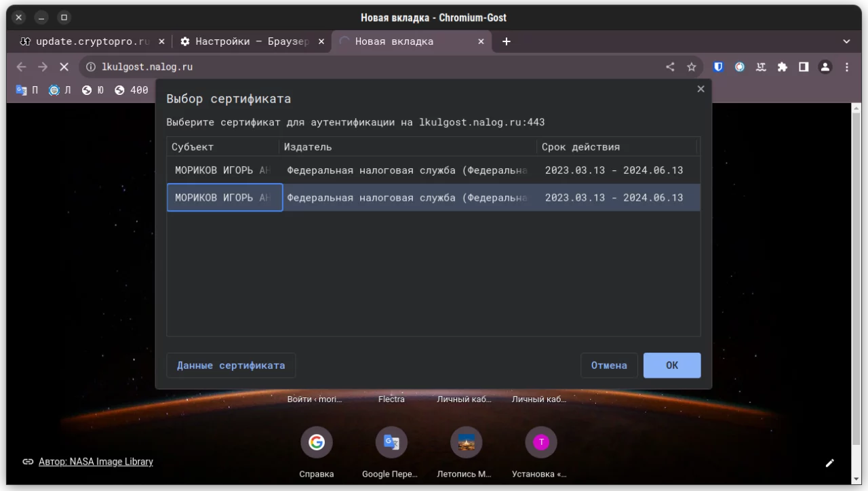Open the 400 bookmark
Image resolution: width=868 pixels, height=491 pixels.
coord(132,90)
